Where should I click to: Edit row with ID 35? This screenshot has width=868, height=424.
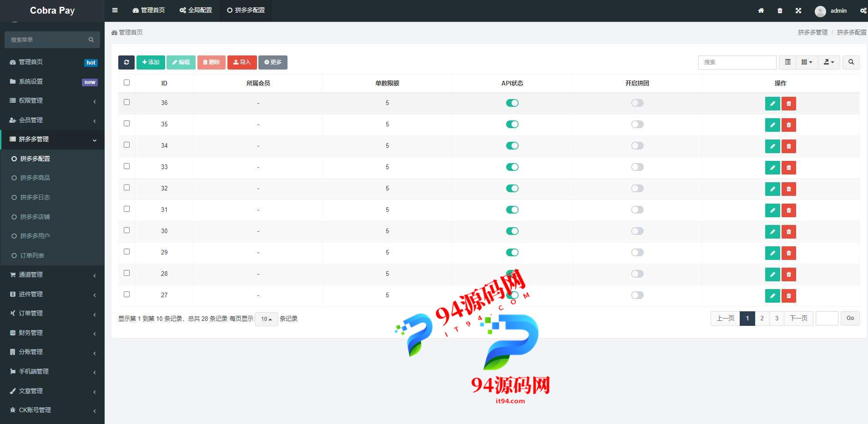coord(772,125)
